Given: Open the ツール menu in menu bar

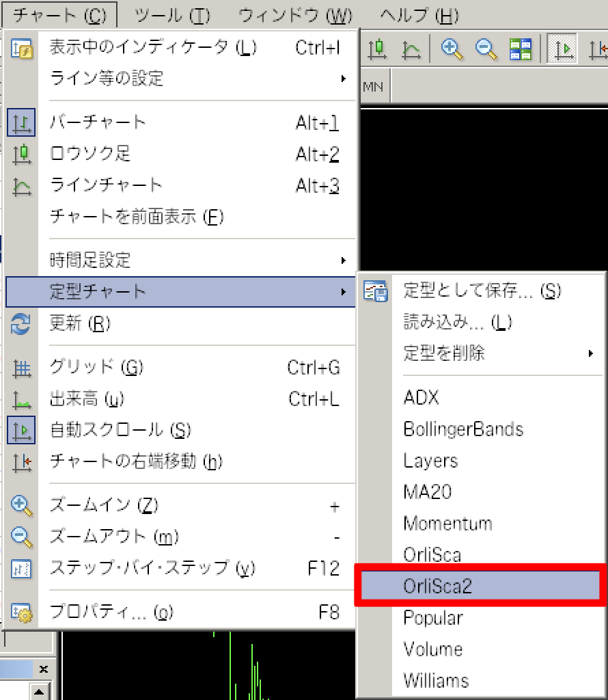Looking at the screenshot, I should click(x=173, y=15).
